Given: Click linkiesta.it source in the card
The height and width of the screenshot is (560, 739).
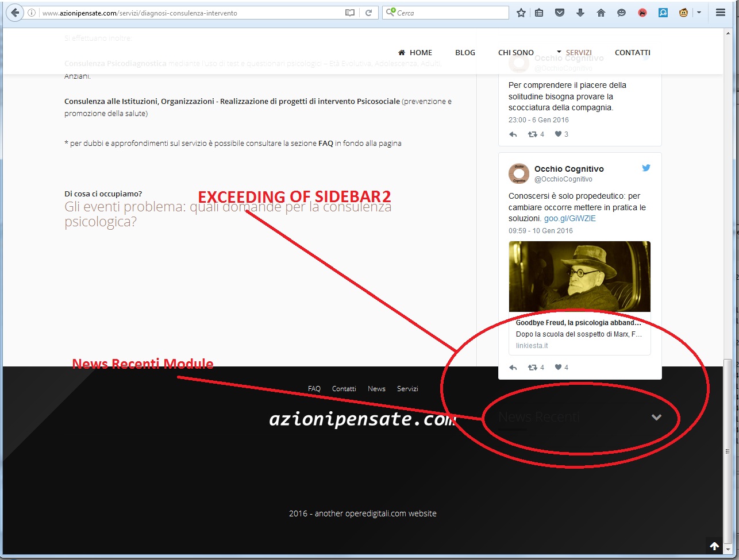Looking at the screenshot, I should [532, 346].
